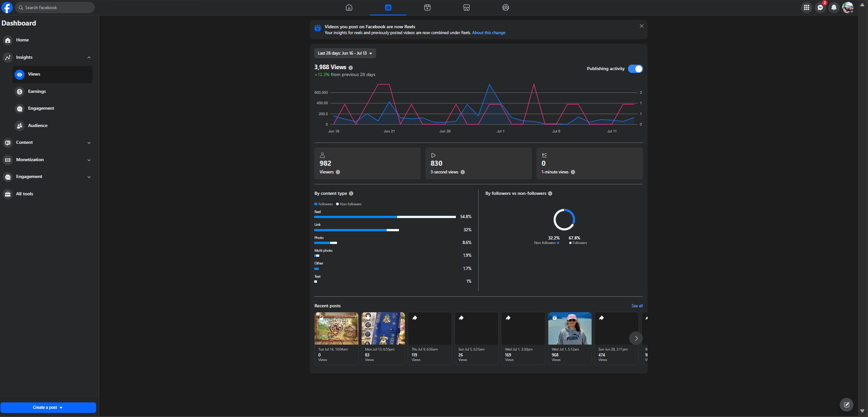Open the Mon Jul 13 6:55pm post thumbnail
The width and height of the screenshot is (868, 417).
point(383,329)
